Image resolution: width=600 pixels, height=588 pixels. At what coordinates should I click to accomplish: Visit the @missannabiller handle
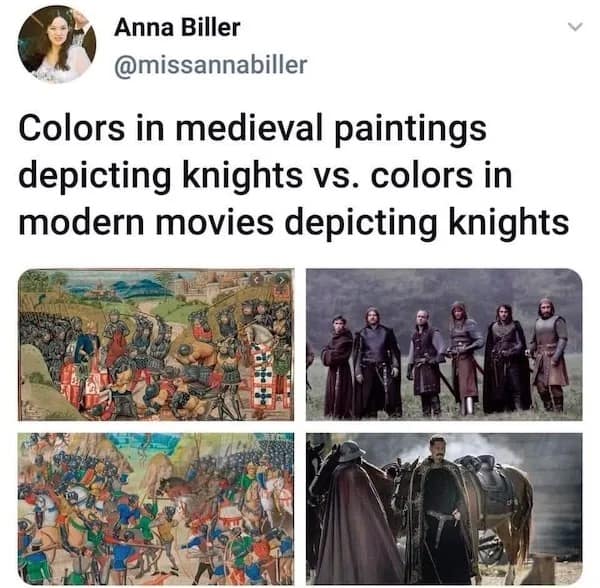[x=211, y=65]
